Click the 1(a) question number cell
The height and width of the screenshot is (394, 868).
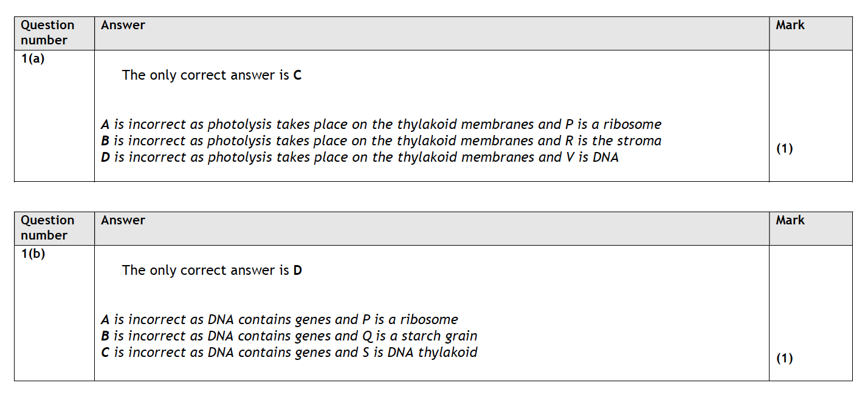33,60
